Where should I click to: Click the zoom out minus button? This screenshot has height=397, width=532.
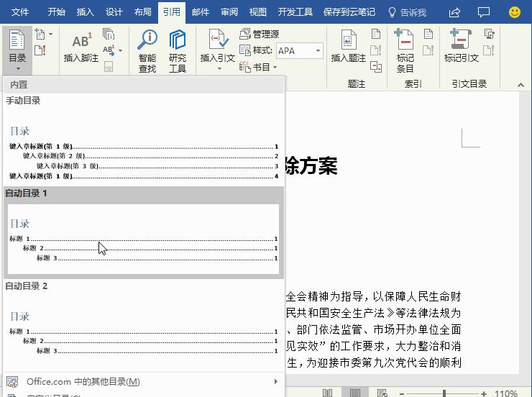pos(402,393)
